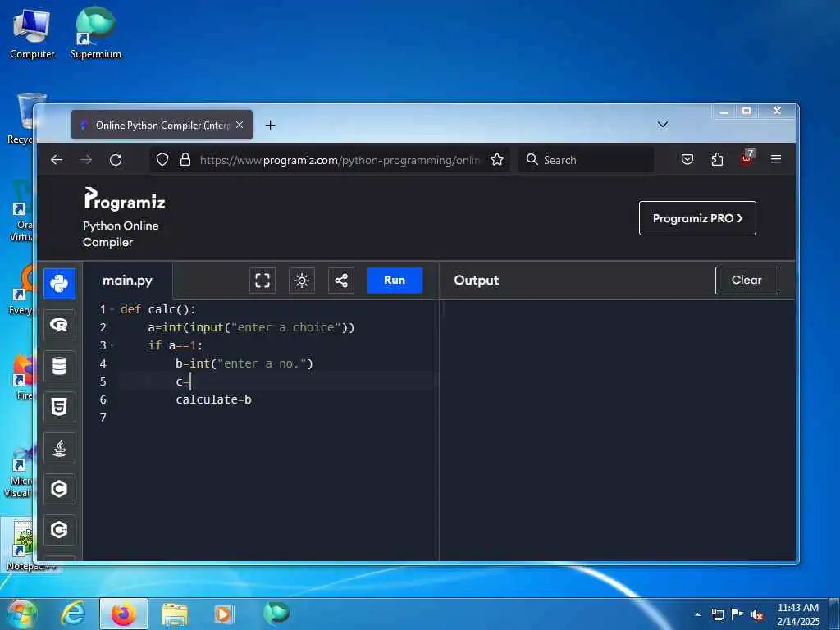The image size is (840, 630).
Task: Select the main.py file tab
Action: tap(127, 281)
